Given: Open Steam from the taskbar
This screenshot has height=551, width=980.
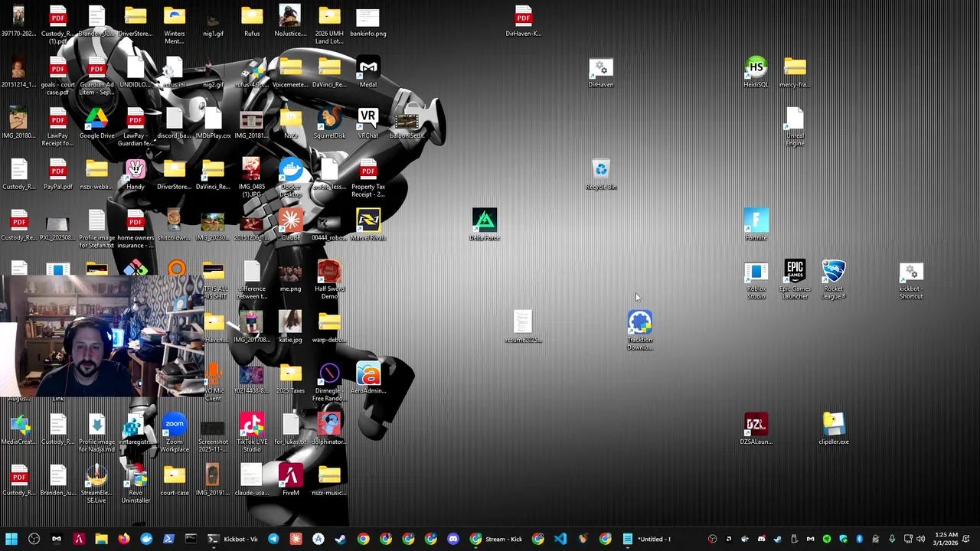Looking at the screenshot, I should click(341, 539).
